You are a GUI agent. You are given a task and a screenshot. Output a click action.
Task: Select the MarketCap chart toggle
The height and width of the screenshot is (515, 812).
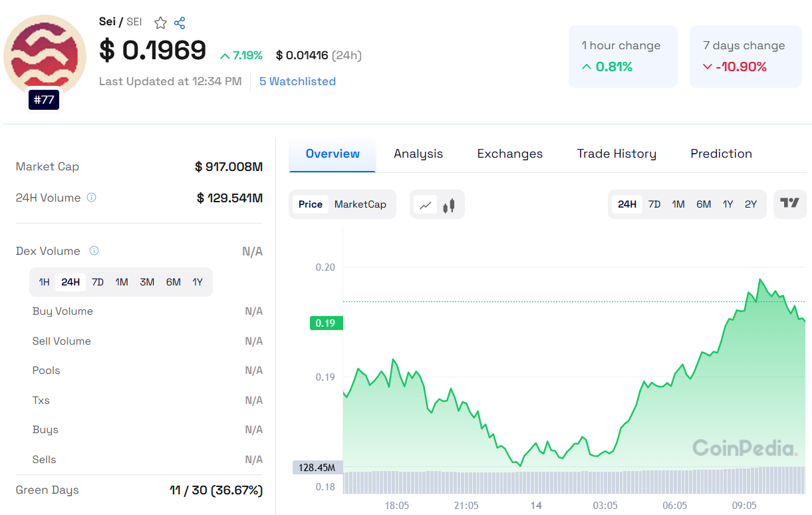click(x=360, y=204)
